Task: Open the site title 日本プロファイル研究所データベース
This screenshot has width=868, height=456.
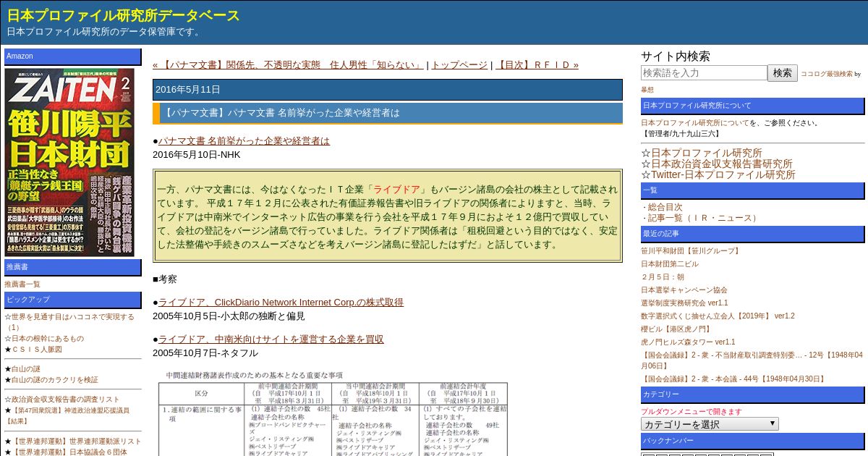Action: pyautogui.click(x=124, y=16)
